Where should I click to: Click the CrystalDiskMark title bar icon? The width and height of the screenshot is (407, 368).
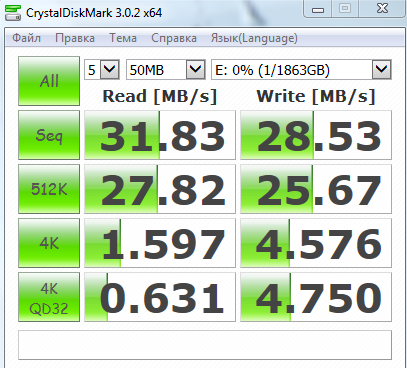click(13, 13)
